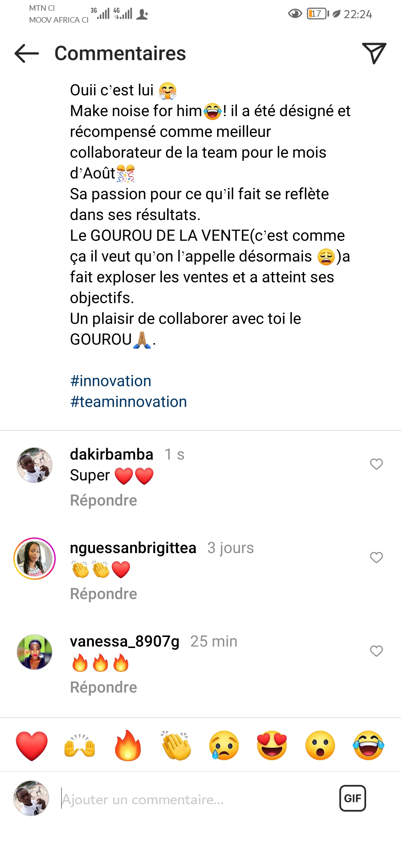Open the GIF picker
The image size is (401, 868).
[x=352, y=798]
